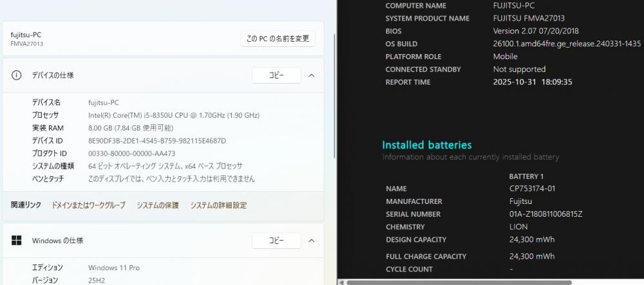Copy device specifications with the コピー button

coord(276,75)
